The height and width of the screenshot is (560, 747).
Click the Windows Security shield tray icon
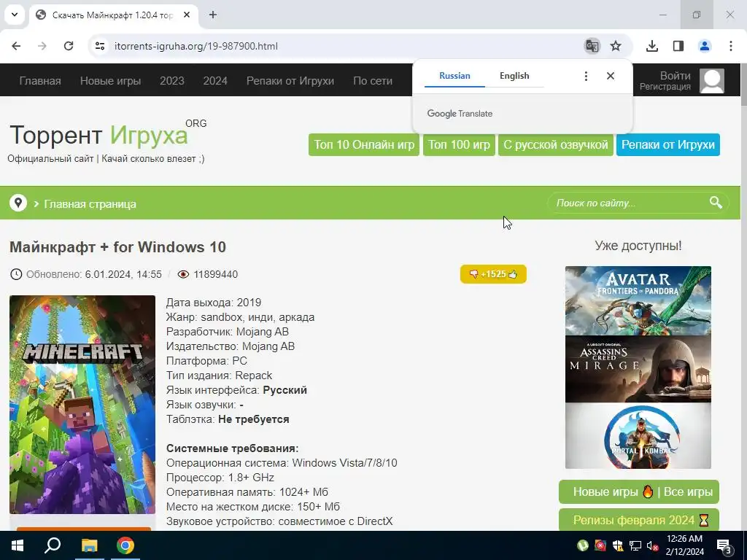click(x=617, y=545)
